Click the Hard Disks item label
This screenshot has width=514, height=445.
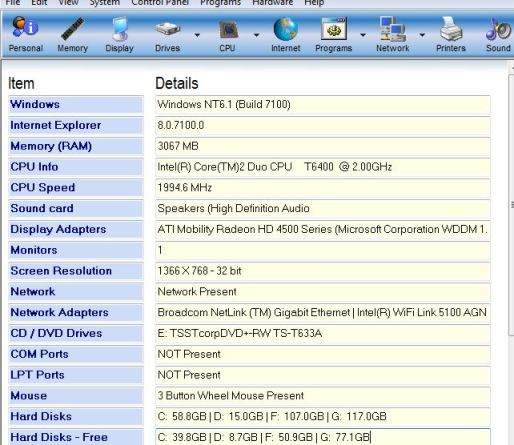coord(76,417)
